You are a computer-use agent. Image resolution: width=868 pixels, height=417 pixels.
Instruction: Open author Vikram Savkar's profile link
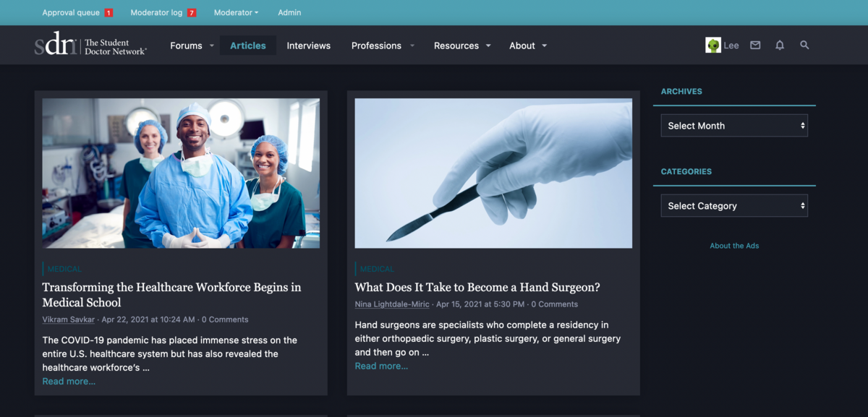click(x=68, y=319)
